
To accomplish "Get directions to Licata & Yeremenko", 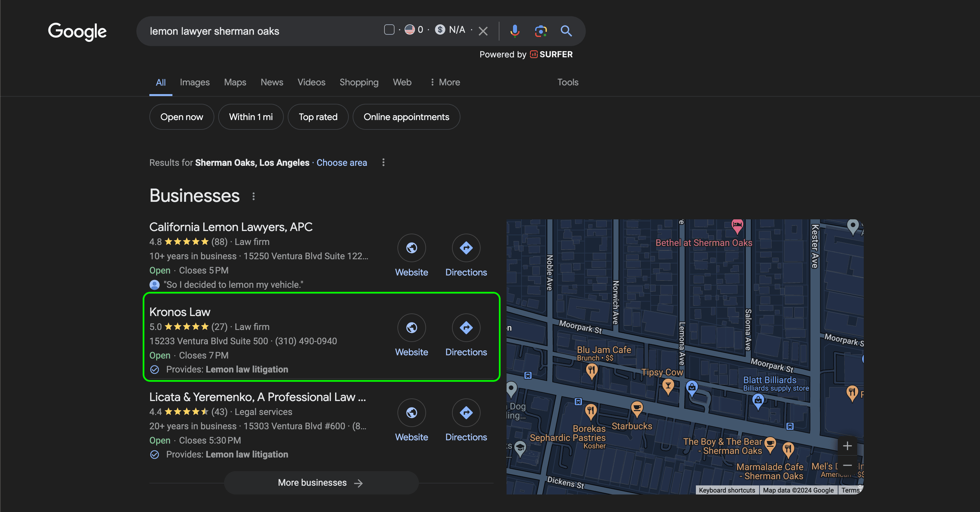I will tap(466, 413).
